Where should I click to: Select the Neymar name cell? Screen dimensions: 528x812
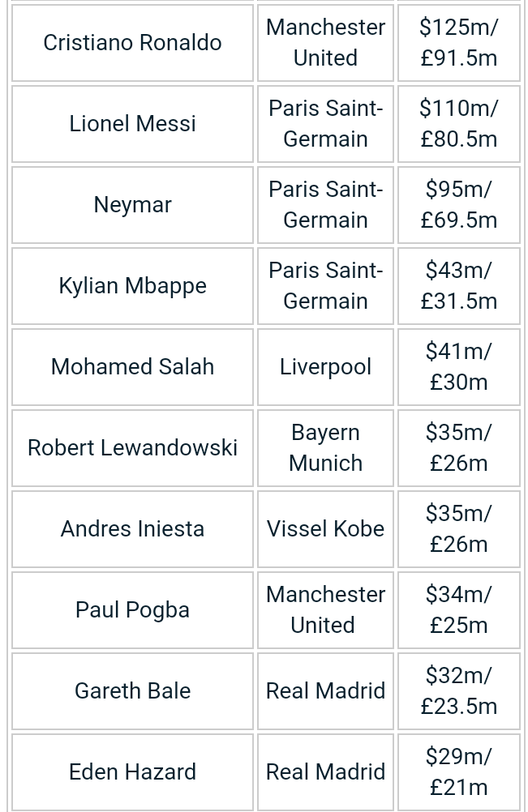[133, 204]
